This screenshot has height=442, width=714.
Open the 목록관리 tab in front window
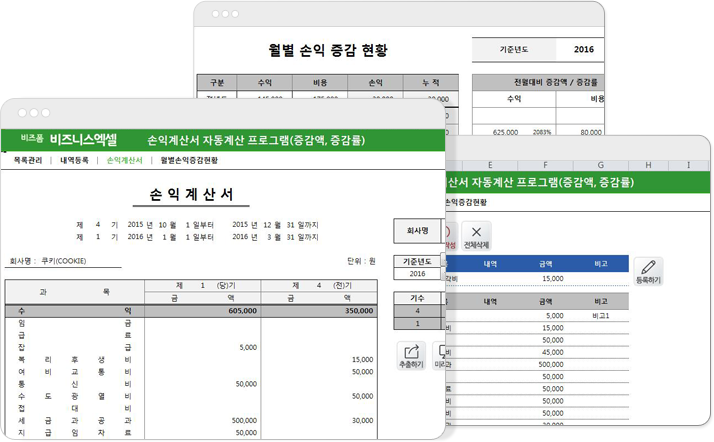coord(28,160)
